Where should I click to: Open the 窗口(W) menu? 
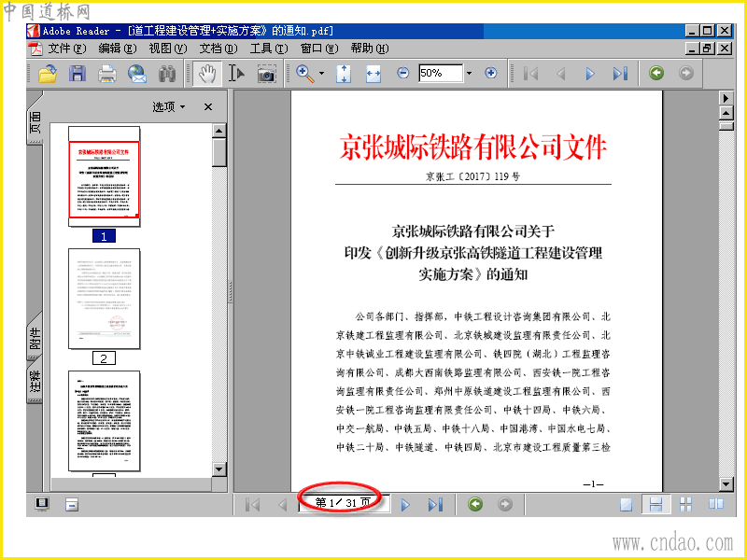pos(319,49)
